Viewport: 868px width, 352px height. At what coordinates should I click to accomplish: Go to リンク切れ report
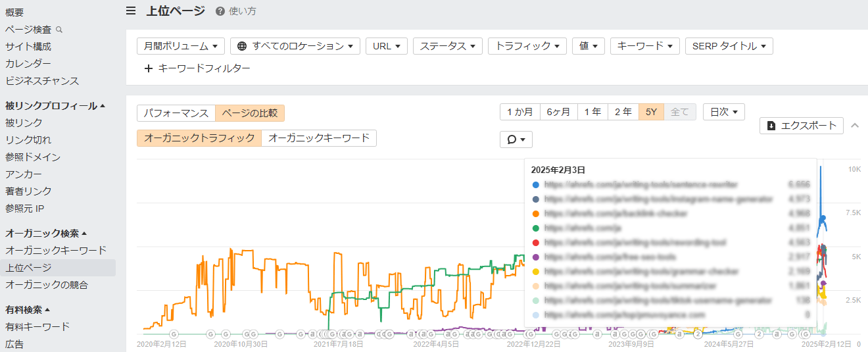tap(28, 140)
